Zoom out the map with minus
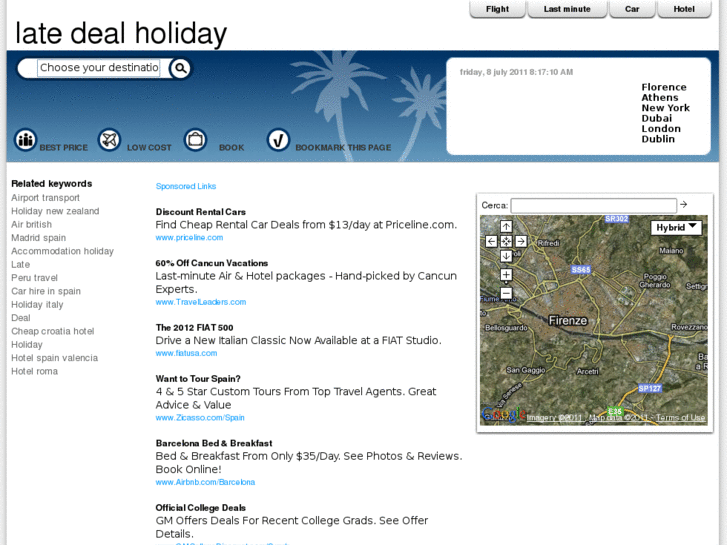 pos(506,293)
